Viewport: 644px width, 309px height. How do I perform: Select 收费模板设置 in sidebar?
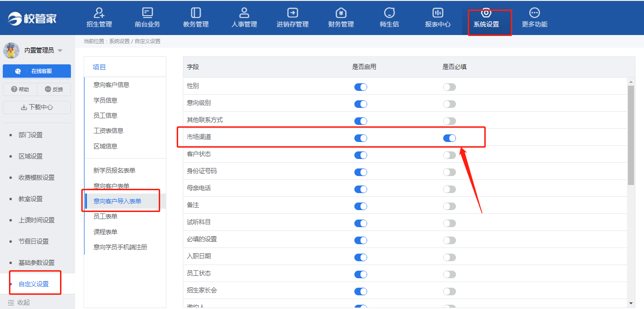(36, 177)
